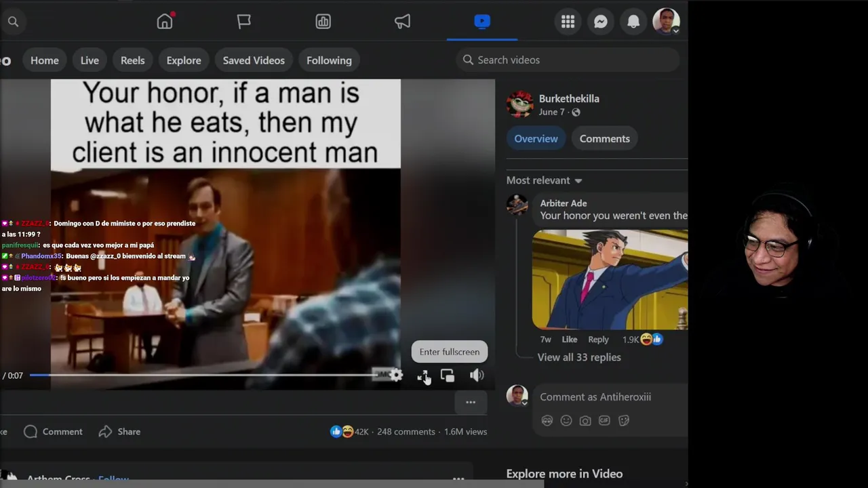Select the Comments tab

(605, 138)
